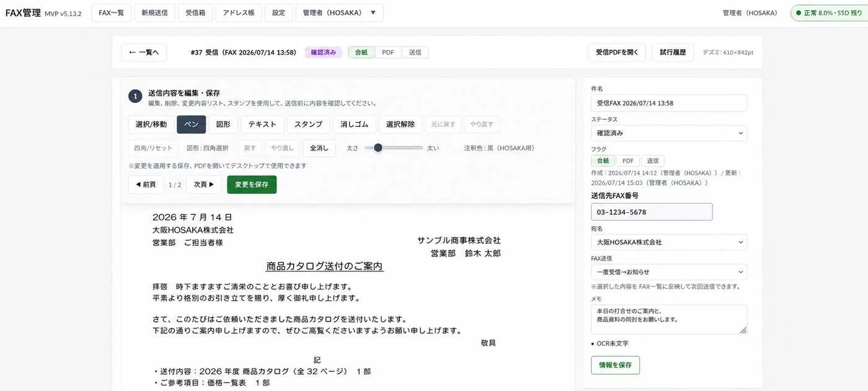
Task: Open the 試行履歴 history
Action: pyautogui.click(x=673, y=52)
